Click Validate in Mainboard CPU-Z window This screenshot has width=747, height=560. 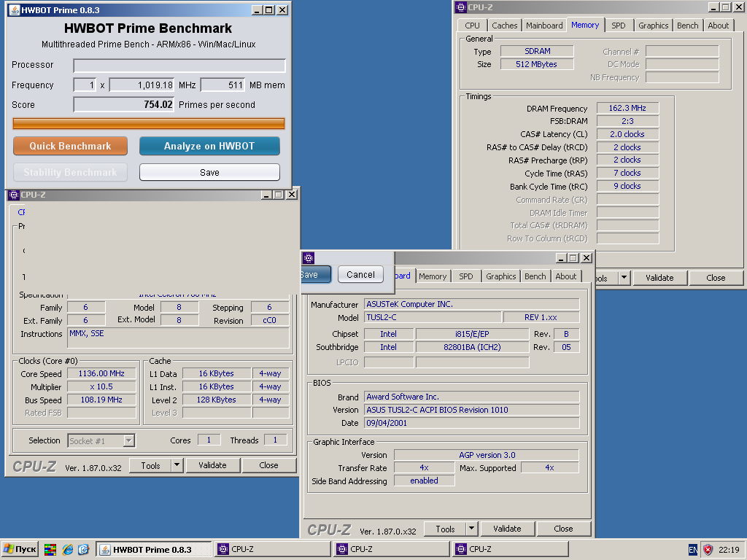(x=507, y=529)
